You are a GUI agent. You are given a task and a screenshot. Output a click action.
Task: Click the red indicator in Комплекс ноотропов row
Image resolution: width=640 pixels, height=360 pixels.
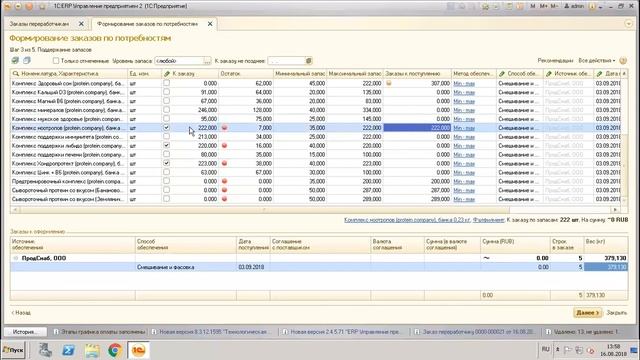tap(224, 128)
